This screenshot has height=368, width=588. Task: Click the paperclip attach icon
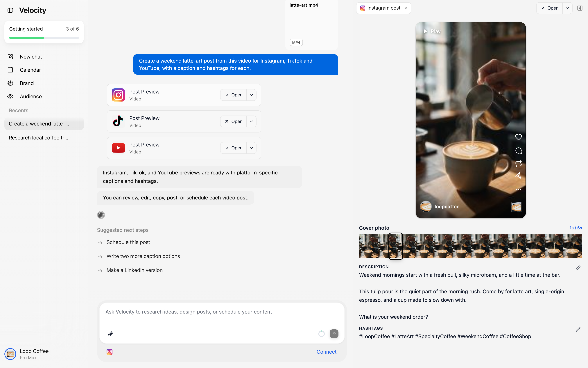pyautogui.click(x=110, y=334)
